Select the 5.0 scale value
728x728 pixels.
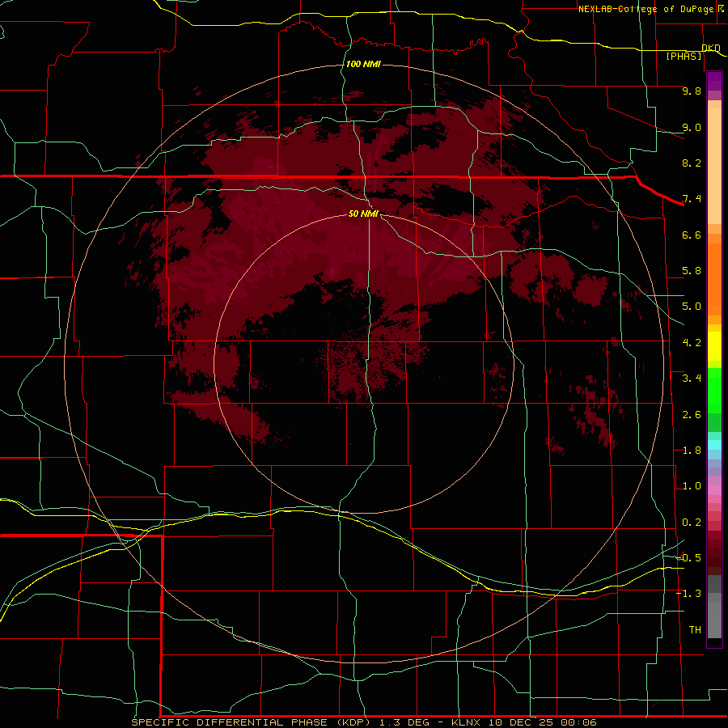point(692,307)
